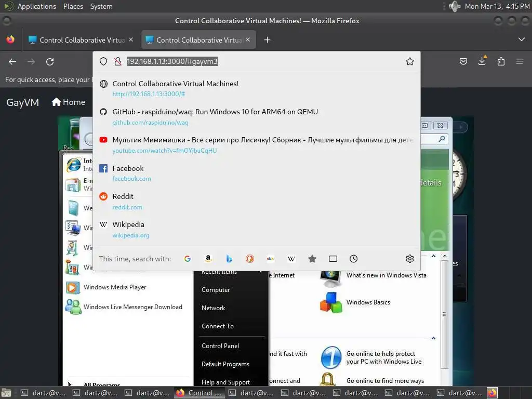Expand the list all tabs chevron
The width and height of the screenshot is (532, 399).
[x=522, y=39]
